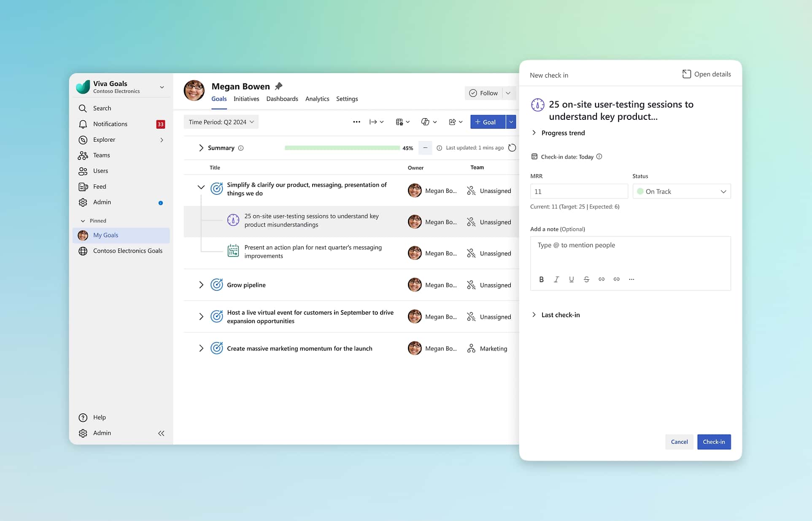Click the Italic formatting icon

(x=556, y=279)
